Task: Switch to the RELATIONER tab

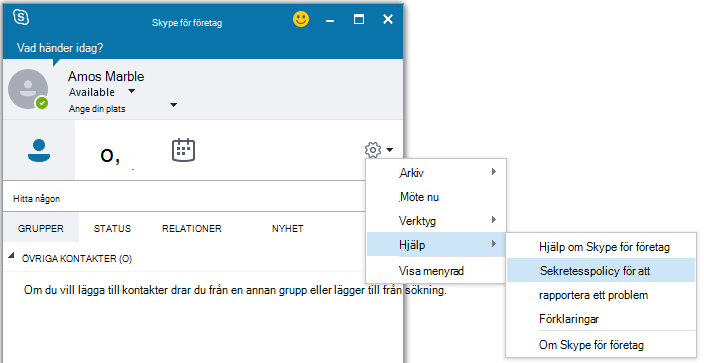Action: 192,228
